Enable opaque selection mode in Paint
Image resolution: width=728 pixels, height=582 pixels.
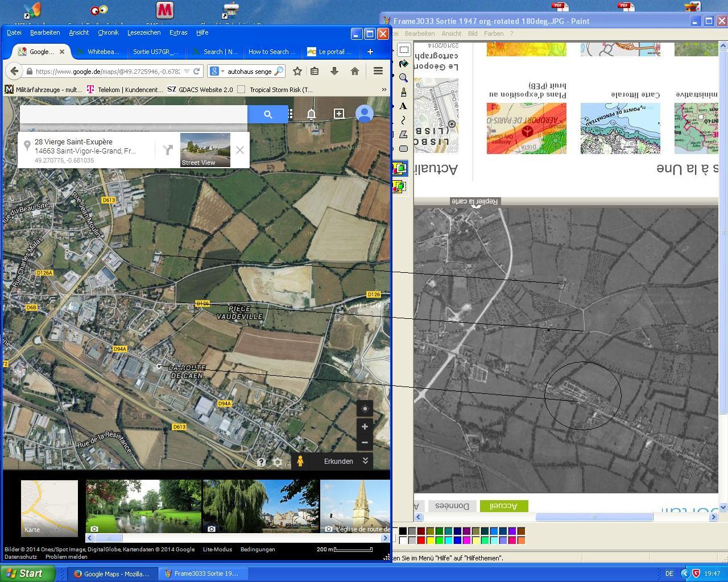tap(399, 168)
